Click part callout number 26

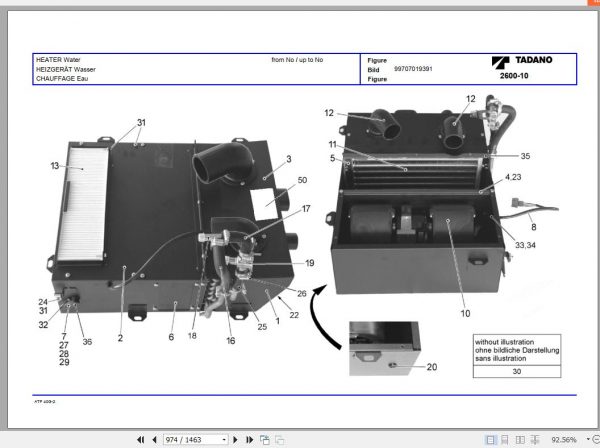pos(302,293)
